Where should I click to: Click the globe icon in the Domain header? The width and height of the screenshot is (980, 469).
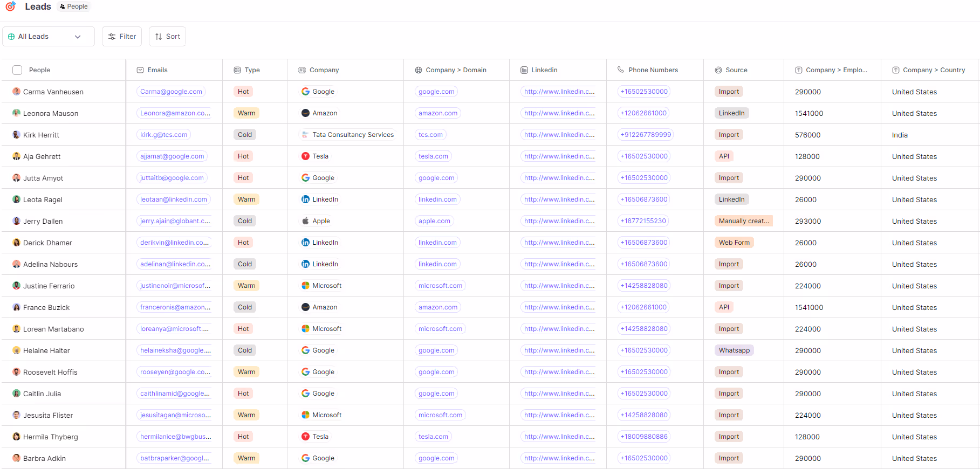click(419, 70)
